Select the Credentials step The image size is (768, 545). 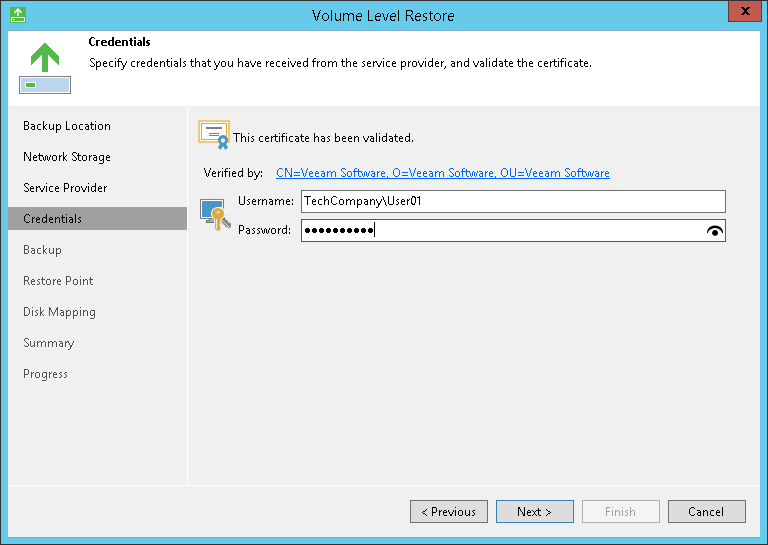pos(53,219)
